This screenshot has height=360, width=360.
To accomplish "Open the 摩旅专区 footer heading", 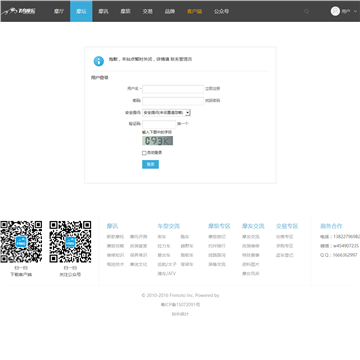I will point(219,226).
